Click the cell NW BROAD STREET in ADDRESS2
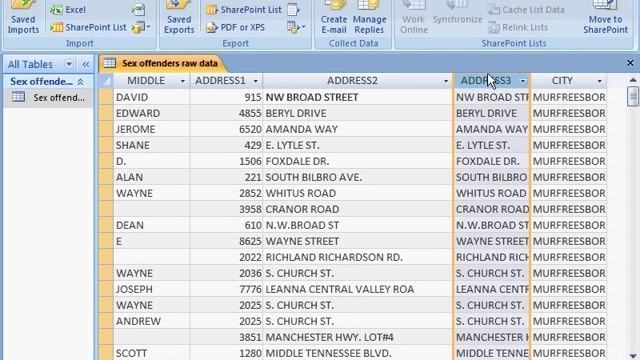Screen dimensions: 640x360 click(358, 97)
